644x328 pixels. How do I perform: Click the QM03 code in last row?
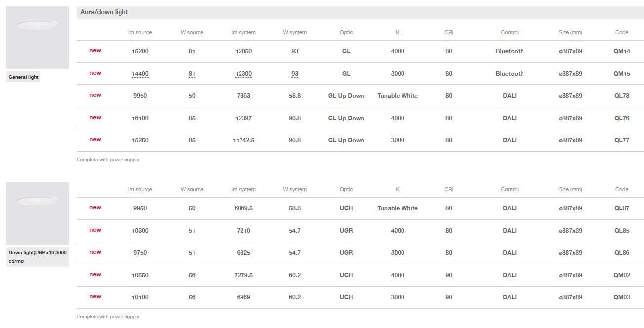(621, 297)
